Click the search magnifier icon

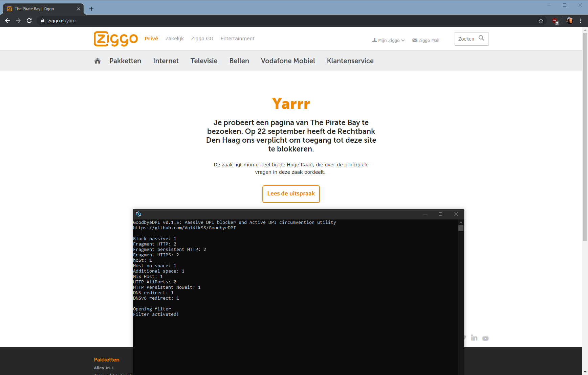[x=481, y=38]
